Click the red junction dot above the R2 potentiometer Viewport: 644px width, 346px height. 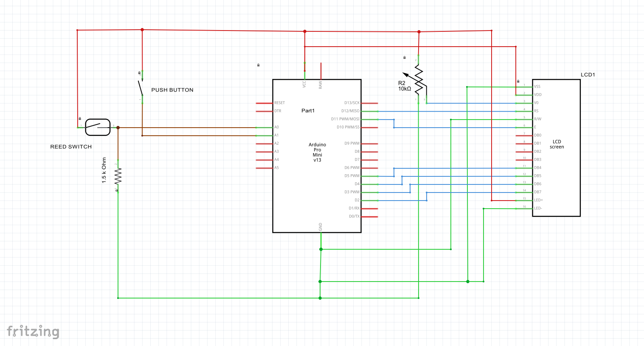coord(419,32)
